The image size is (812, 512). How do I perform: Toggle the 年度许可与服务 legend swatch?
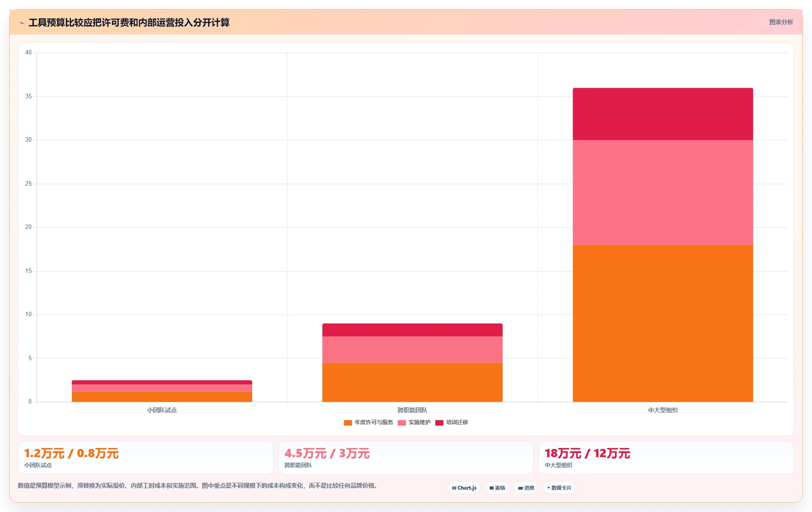(348, 423)
